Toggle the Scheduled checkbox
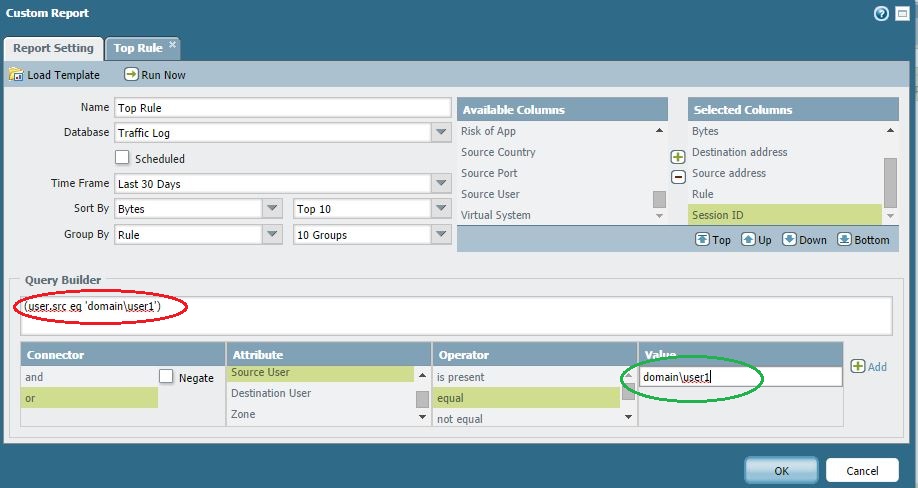Image resolution: width=918 pixels, height=488 pixels. pos(122,157)
